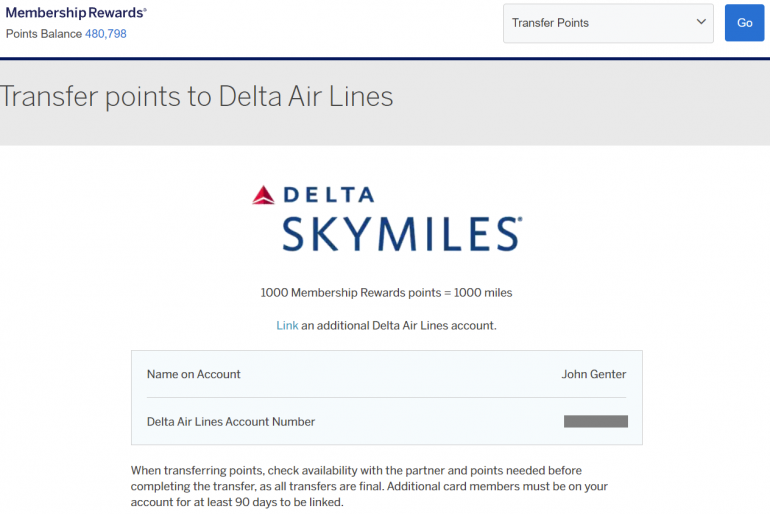Viewport: 770px width, 514px height.
Task: Click the SKYMILES wordmark
Action: click(x=401, y=233)
